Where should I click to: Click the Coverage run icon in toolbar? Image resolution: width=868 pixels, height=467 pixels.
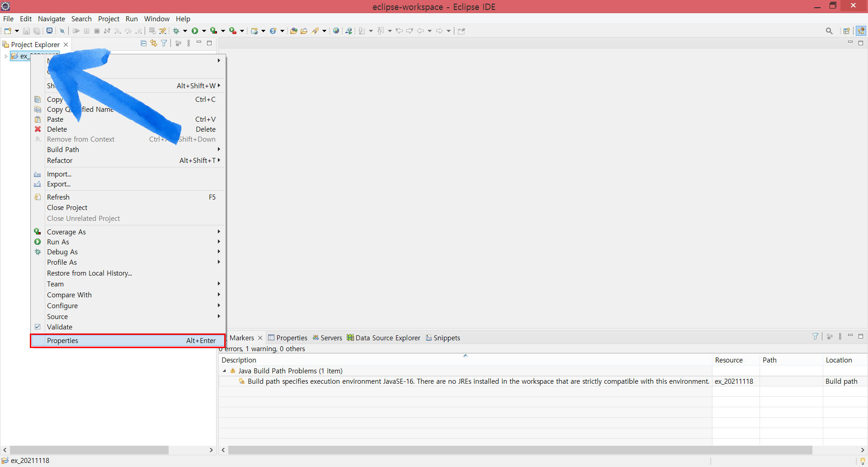(213, 31)
